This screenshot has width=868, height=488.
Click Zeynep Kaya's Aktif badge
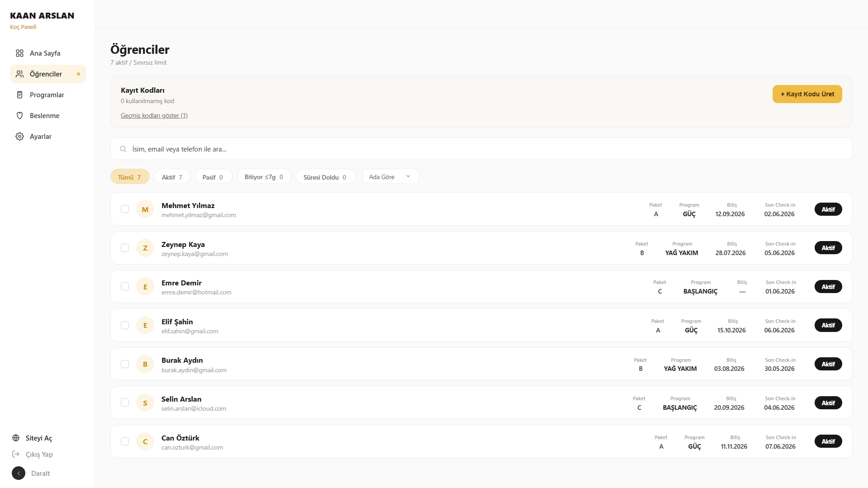828,248
